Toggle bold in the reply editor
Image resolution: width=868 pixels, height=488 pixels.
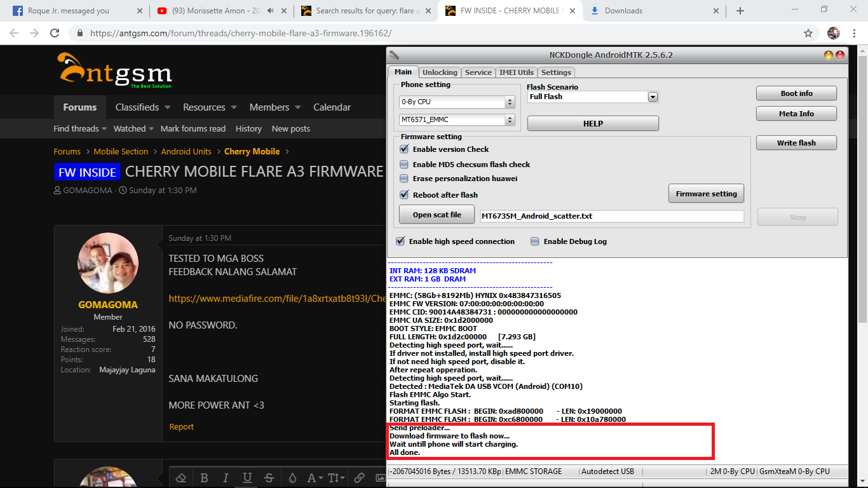coord(204,478)
